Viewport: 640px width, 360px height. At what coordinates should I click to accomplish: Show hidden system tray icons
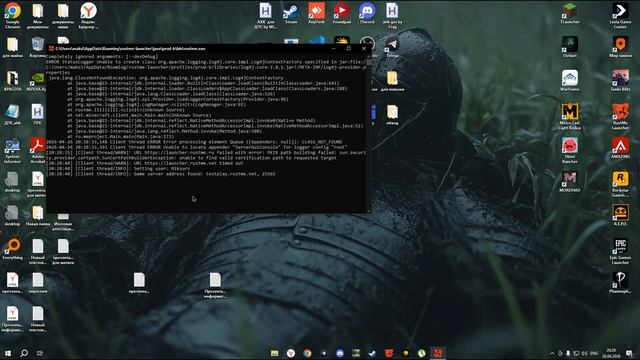(552, 353)
